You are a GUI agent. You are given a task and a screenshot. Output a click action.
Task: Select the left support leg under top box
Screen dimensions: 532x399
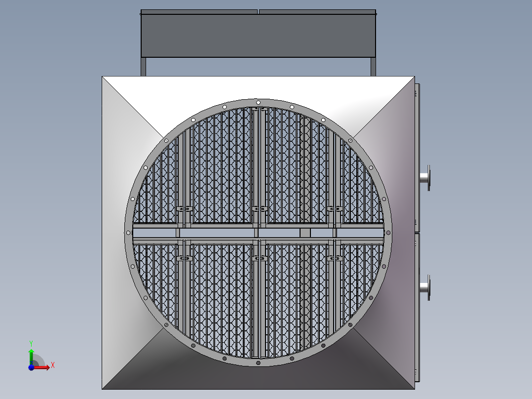143,67
